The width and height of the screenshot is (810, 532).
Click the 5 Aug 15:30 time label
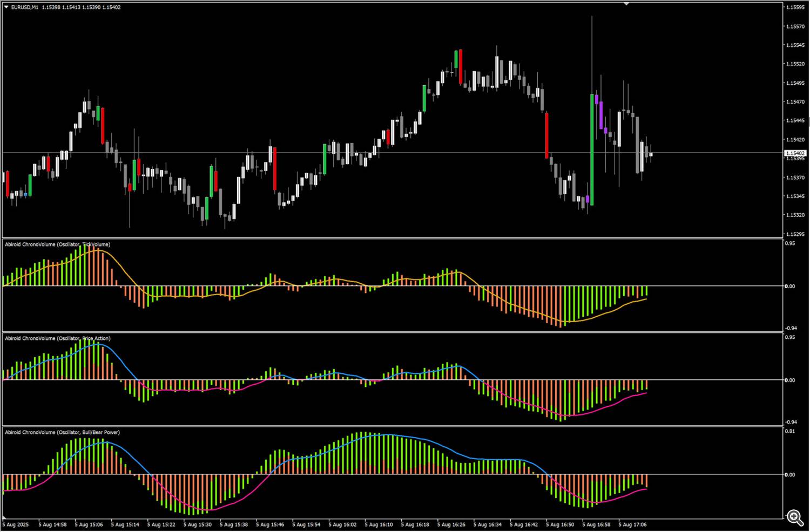pos(198,524)
